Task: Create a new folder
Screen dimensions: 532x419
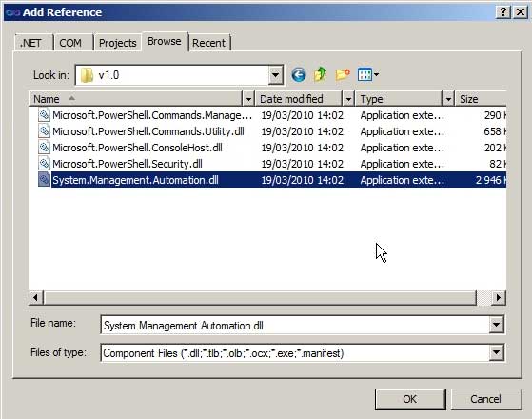Action: point(343,74)
